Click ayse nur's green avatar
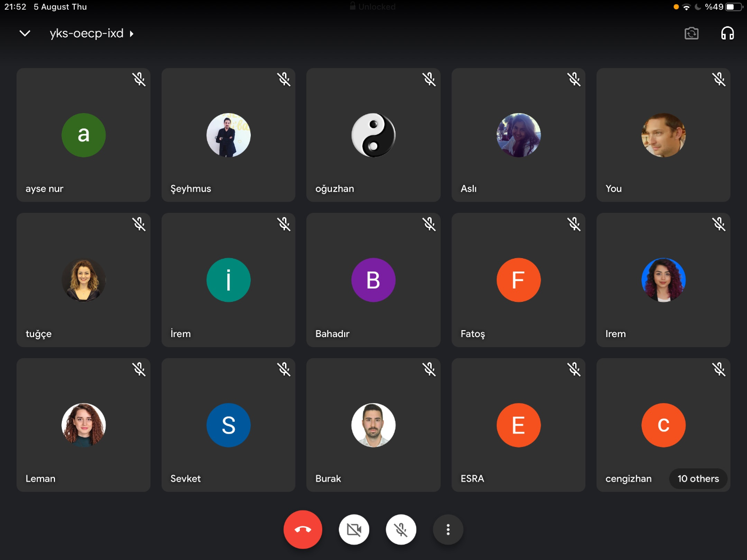Screen dimensions: 747x560 [x=84, y=135]
